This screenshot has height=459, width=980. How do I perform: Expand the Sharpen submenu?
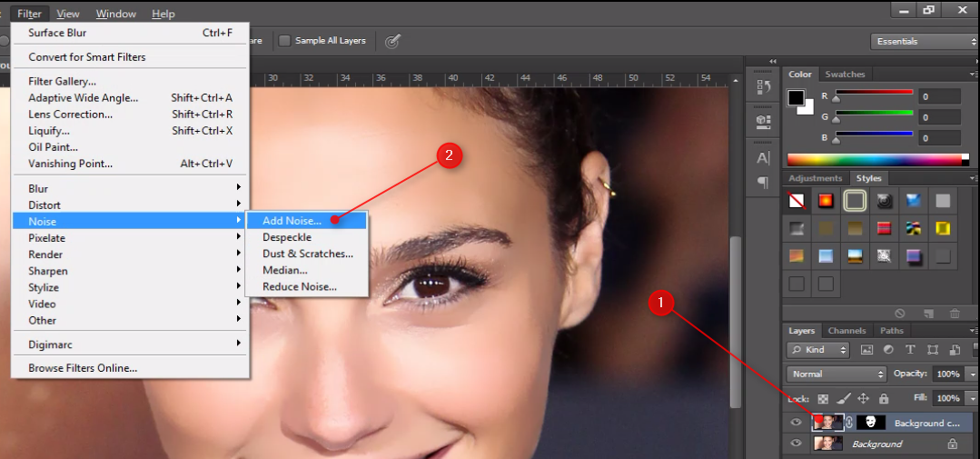pyautogui.click(x=130, y=271)
